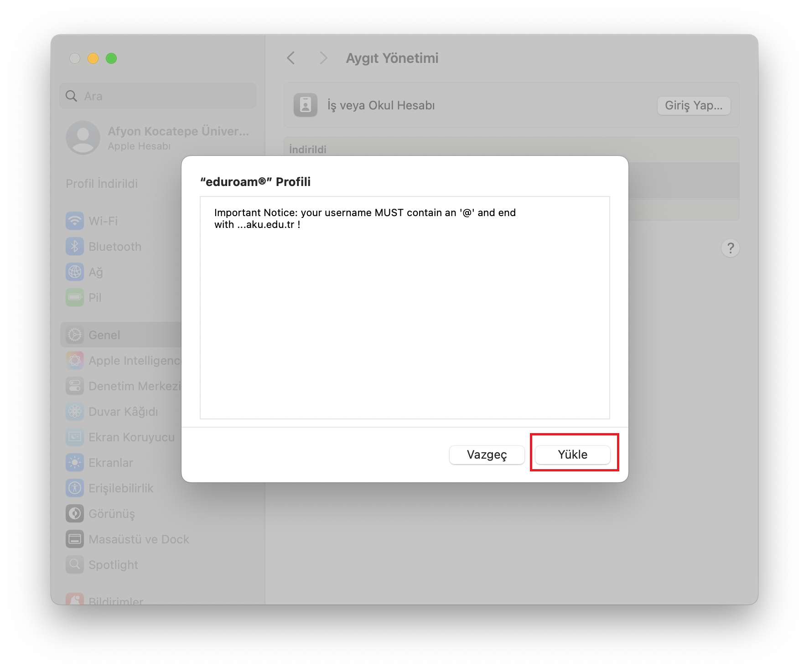Click the Erişilebilirlik accessibility icon
809x672 pixels.
point(75,488)
